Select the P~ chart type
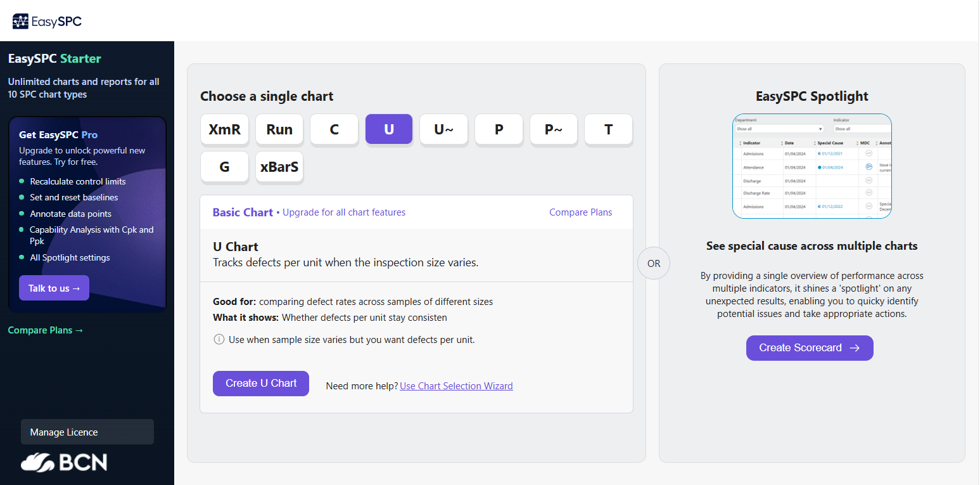This screenshot has width=980, height=485. pos(553,129)
